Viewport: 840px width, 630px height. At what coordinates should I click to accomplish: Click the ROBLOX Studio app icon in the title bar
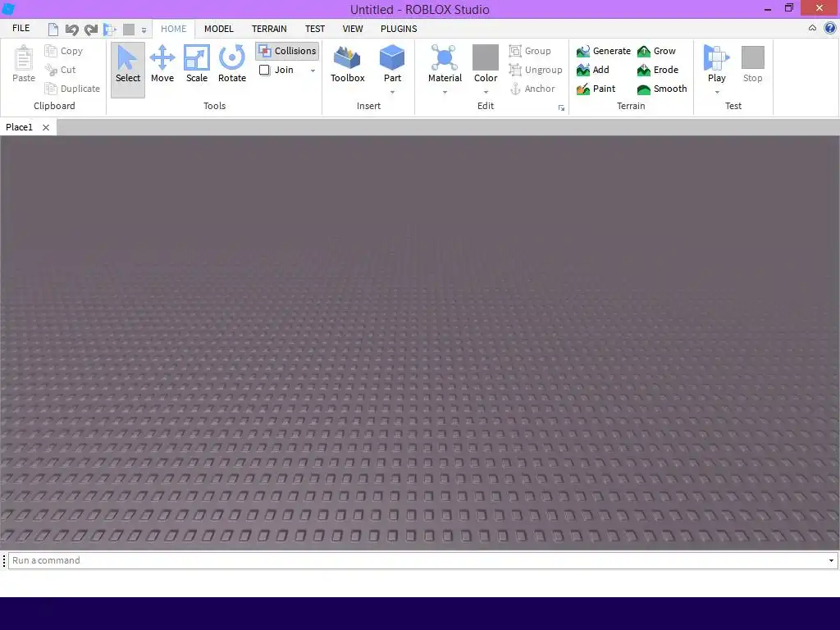8,9
